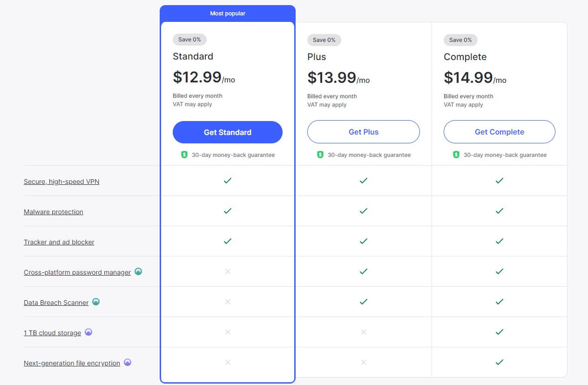Viewport: 588px width, 385px height.
Task: Click Standard's X mark for Data Breach Scanner
Action: tap(228, 302)
